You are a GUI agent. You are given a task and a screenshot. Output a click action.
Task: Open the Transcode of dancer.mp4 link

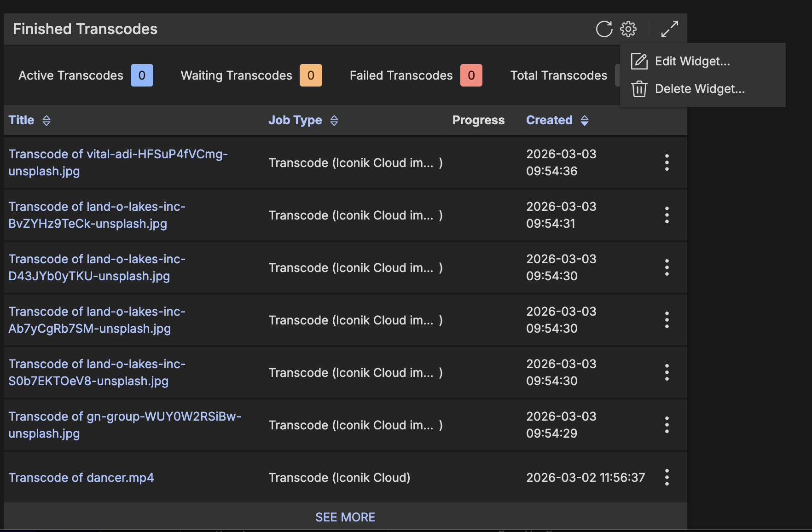coord(81,478)
